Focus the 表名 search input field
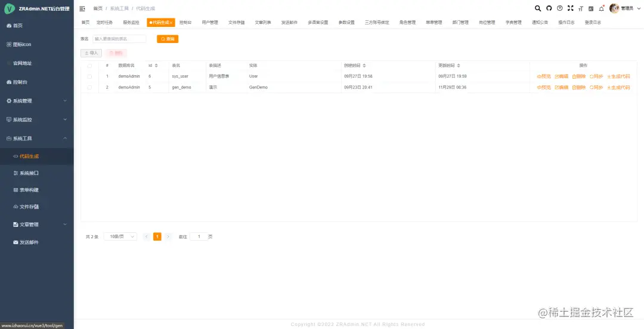644x329 pixels. click(119, 39)
